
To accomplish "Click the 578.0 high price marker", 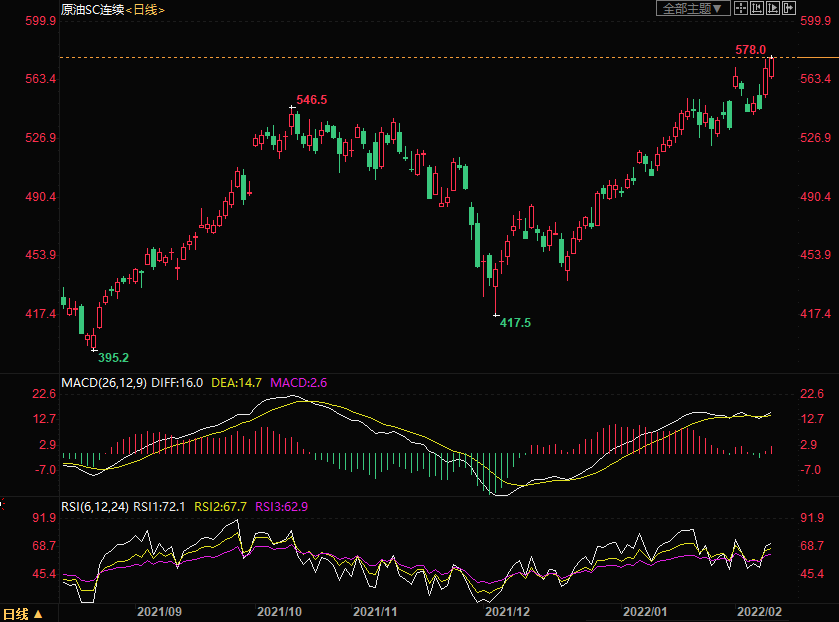I will click(750, 49).
